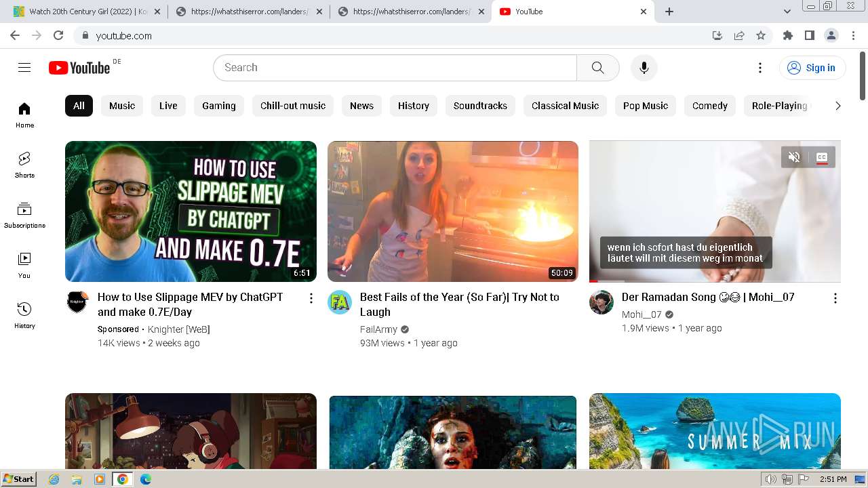Screen dimensions: 868x488
Task: Click the install/download page icon in address bar
Action: point(717,35)
